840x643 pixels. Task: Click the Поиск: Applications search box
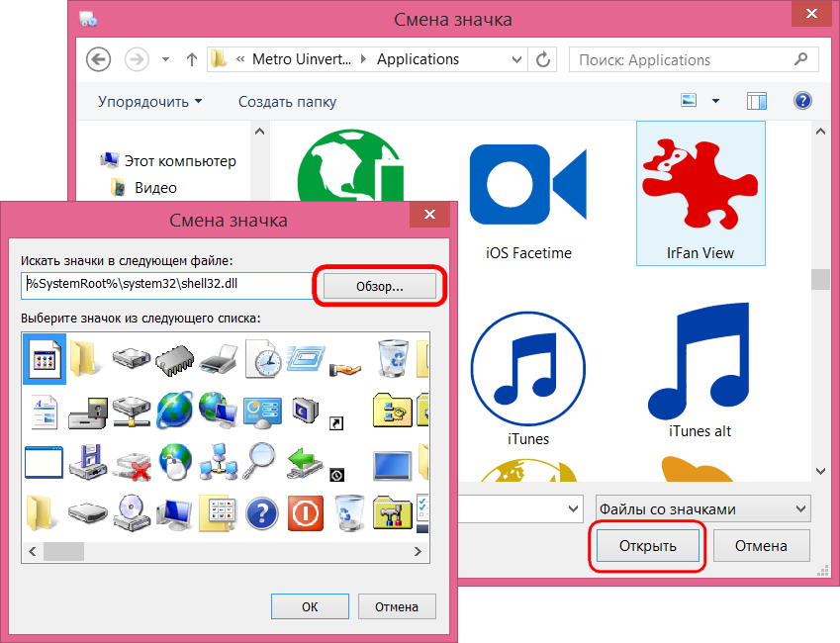[x=694, y=59]
